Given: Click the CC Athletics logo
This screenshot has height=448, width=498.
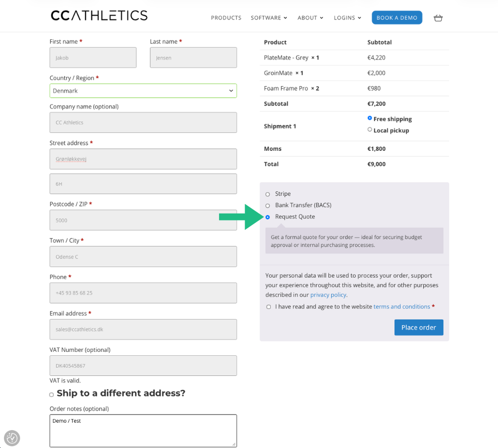Looking at the screenshot, I should [99, 15].
